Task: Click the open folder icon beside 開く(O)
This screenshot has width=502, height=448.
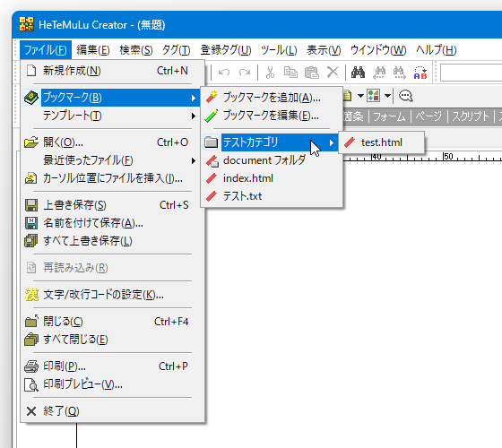Action: 31,142
